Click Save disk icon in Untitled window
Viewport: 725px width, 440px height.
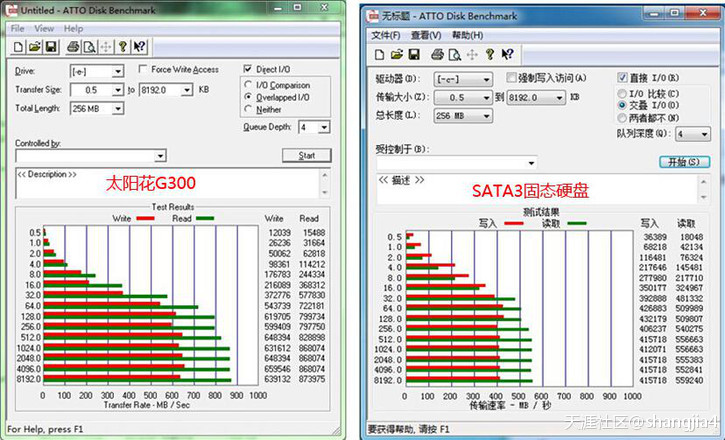[51, 47]
